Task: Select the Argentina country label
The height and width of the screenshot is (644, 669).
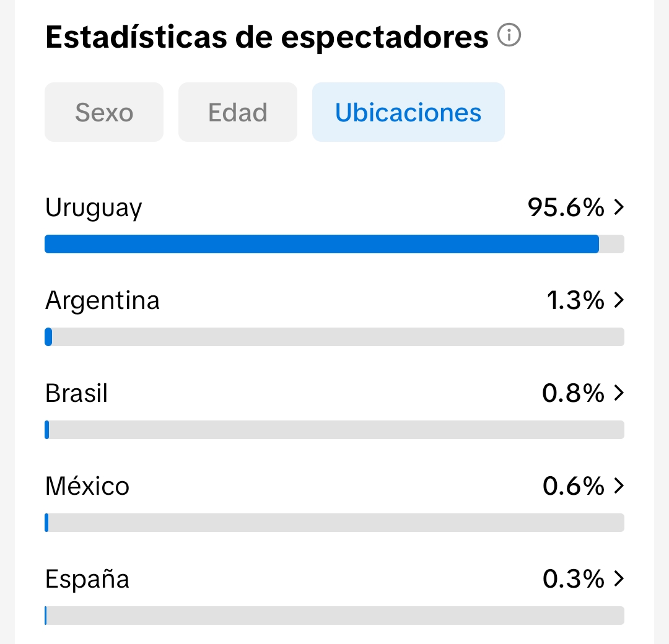Action: click(102, 301)
